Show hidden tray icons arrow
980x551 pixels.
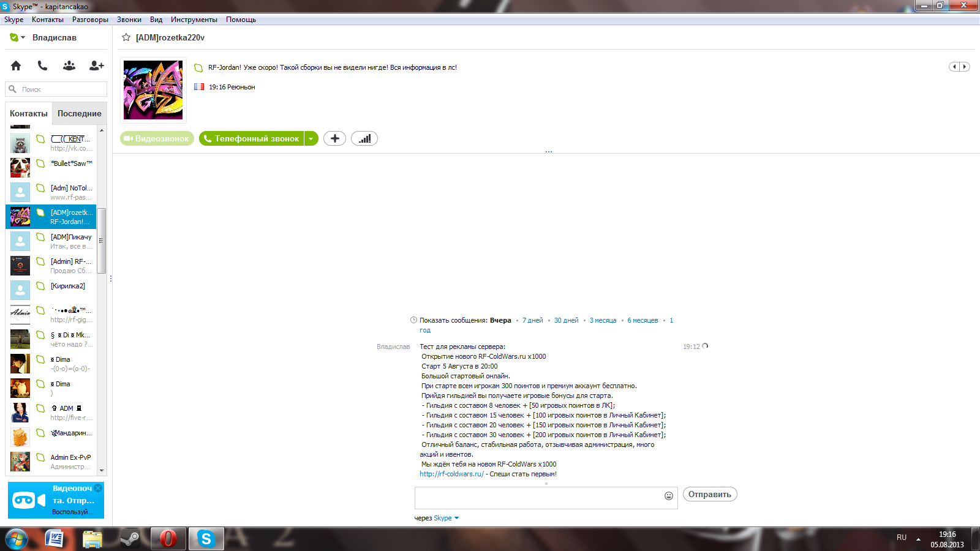click(x=918, y=539)
